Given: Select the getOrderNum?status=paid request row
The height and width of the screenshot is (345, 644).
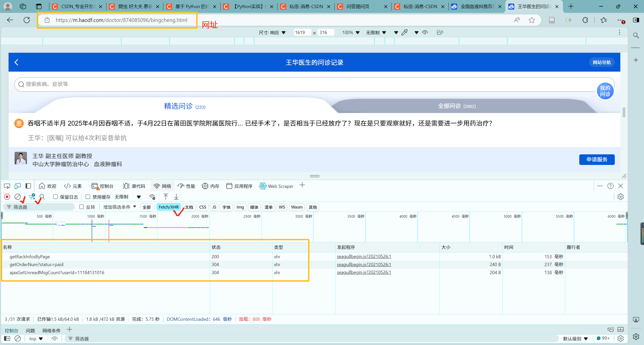Looking at the screenshot, I should tap(314, 264).
